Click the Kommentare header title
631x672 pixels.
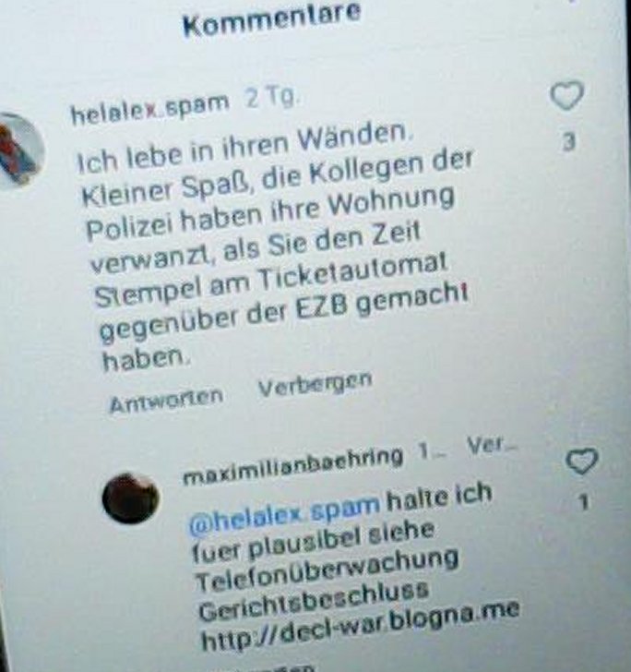[272, 19]
